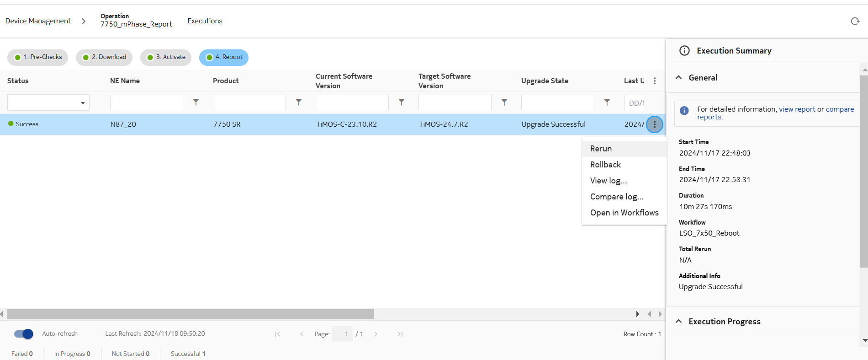The image size is (868, 360).
Task: Open the Status filter dropdown
Action: click(48, 102)
